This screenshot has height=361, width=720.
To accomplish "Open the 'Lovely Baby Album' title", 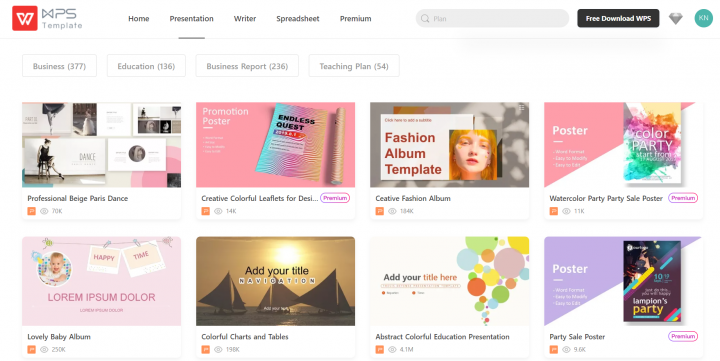I will click(x=59, y=337).
